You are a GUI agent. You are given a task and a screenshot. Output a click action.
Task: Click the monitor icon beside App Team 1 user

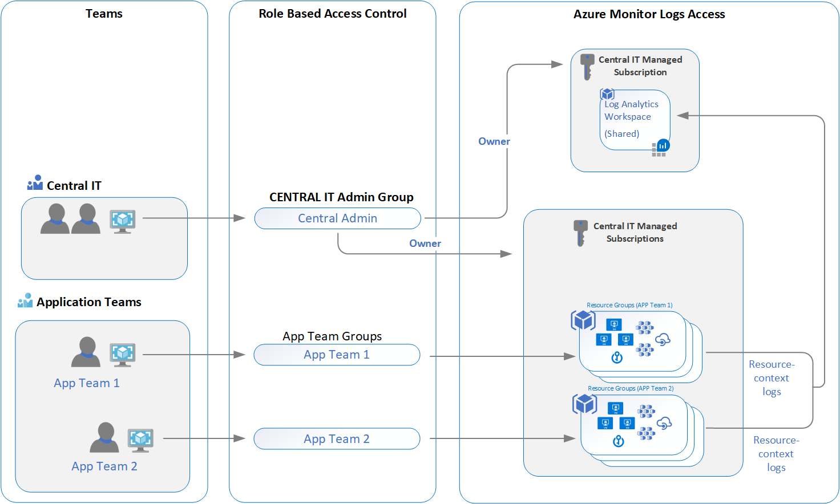point(123,355)
